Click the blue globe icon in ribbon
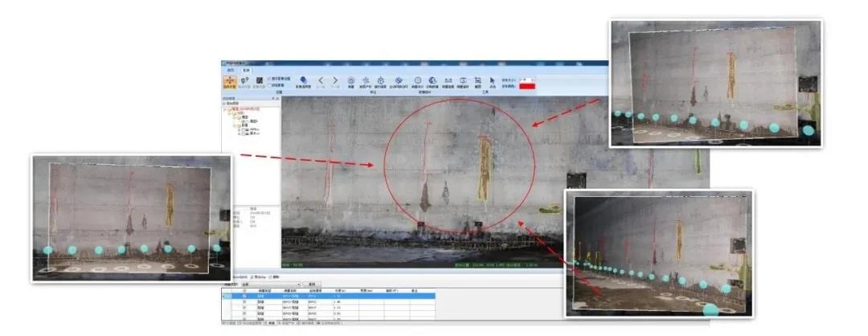 [432, 80]
